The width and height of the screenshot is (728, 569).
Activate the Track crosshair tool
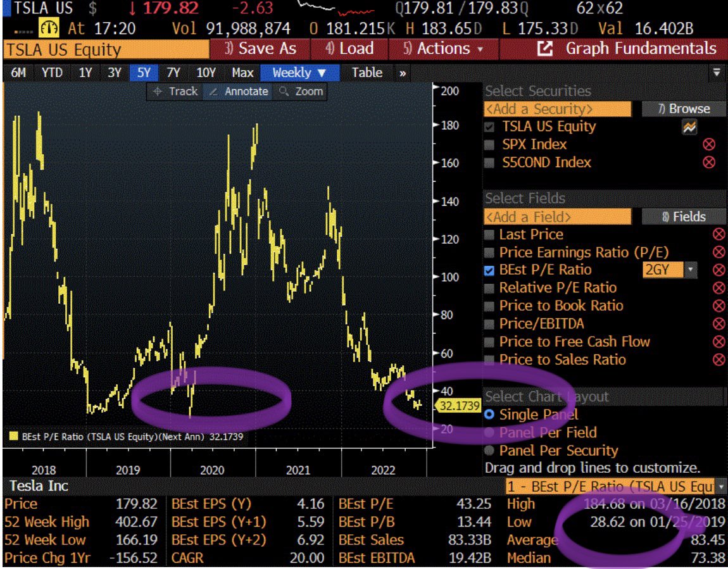175,91
